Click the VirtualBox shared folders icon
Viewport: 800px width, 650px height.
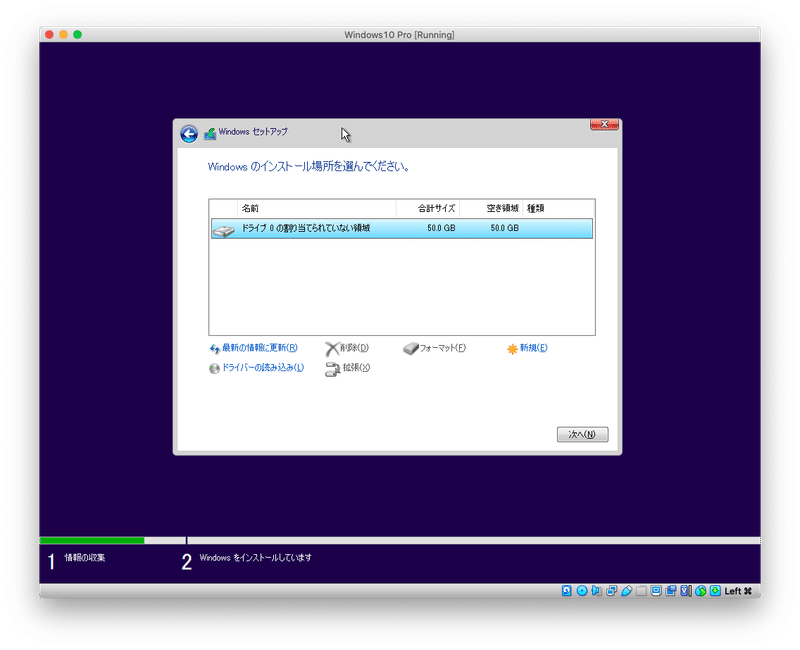point(640,590)
